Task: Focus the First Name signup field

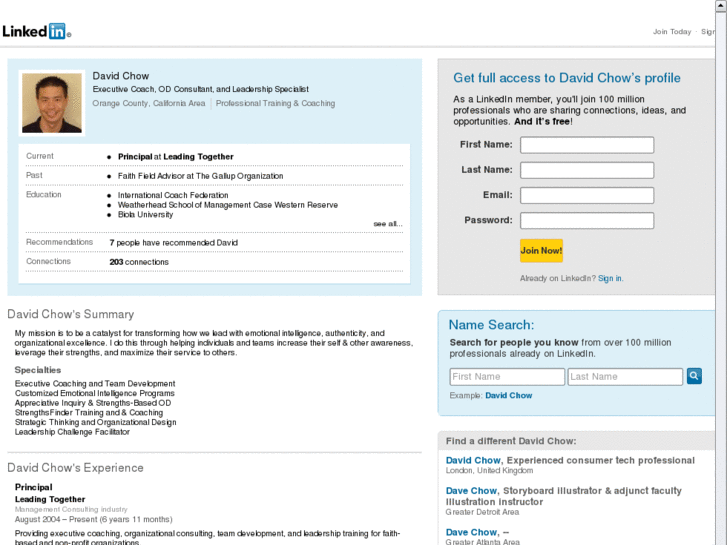Action: (587, 145)
